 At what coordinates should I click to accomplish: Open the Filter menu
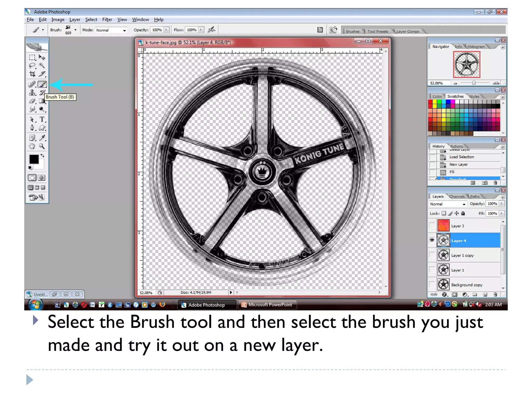107,19
